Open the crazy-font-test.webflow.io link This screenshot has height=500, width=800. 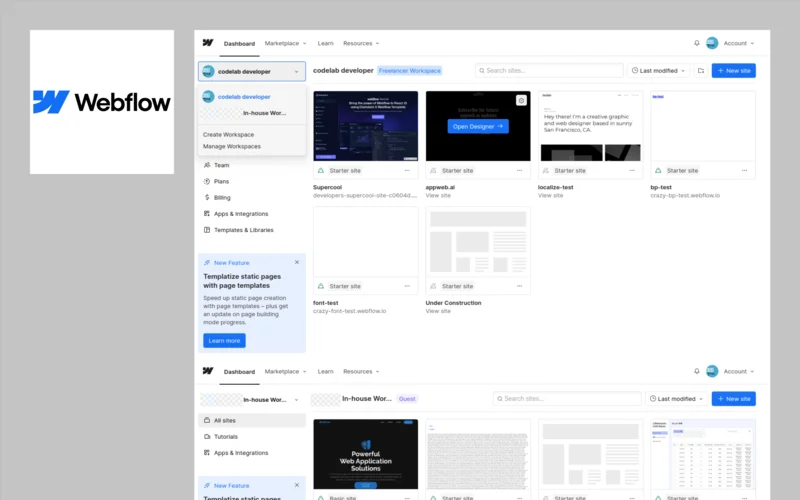coord(349,311)
